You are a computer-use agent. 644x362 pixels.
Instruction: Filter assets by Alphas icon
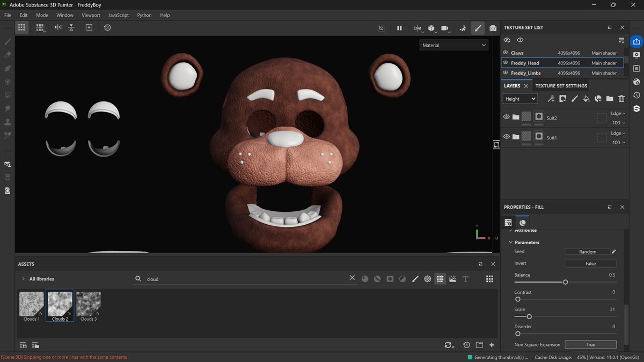pyautogui.click(x=428, y=279)
